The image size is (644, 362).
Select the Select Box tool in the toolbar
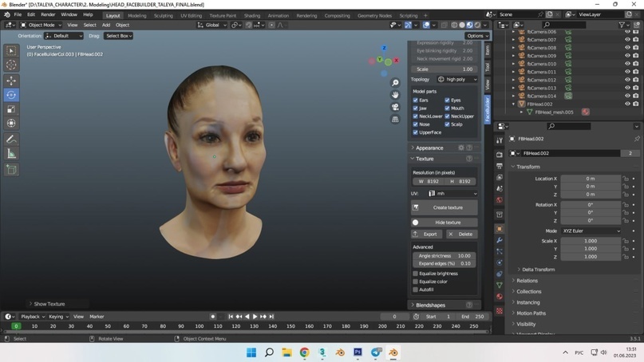point(11,51)
